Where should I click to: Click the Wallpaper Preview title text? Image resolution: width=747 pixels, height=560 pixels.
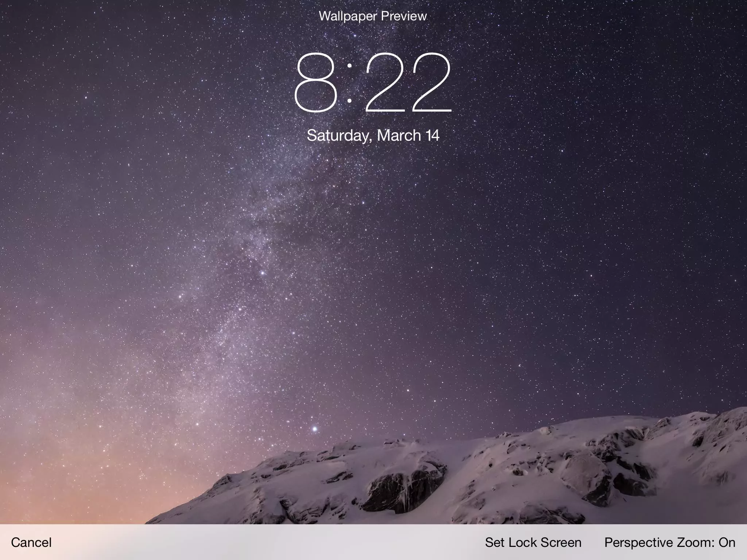pyautogui.click(x=372, y=16)
